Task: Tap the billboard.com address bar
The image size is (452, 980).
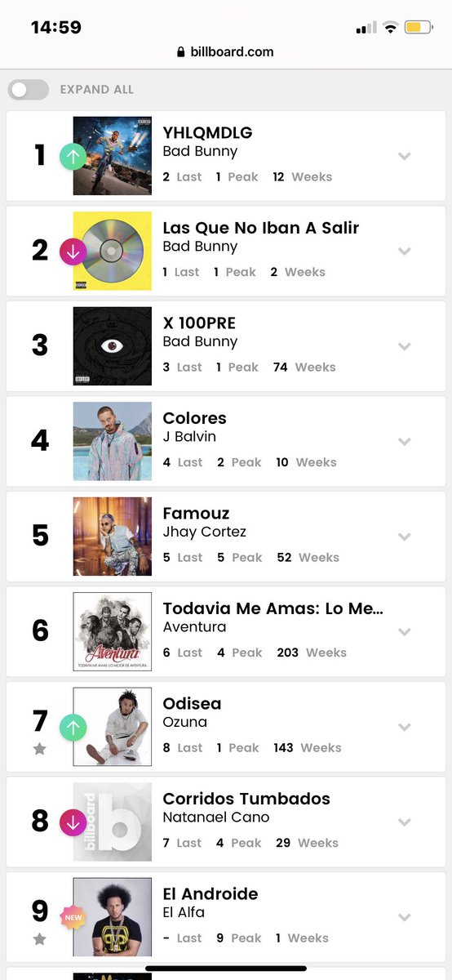Action: pos(226,51)
